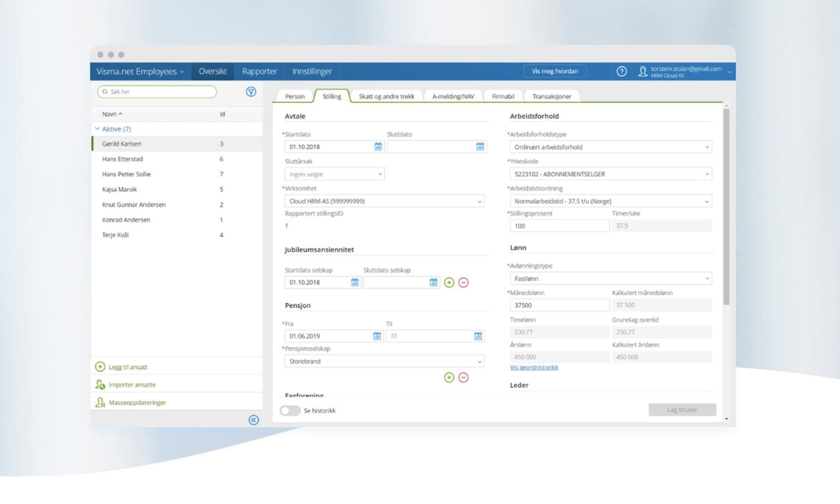
Task: Remove Jubileumsansiennitet row with minus icon
Action: [x=463, y=282]
